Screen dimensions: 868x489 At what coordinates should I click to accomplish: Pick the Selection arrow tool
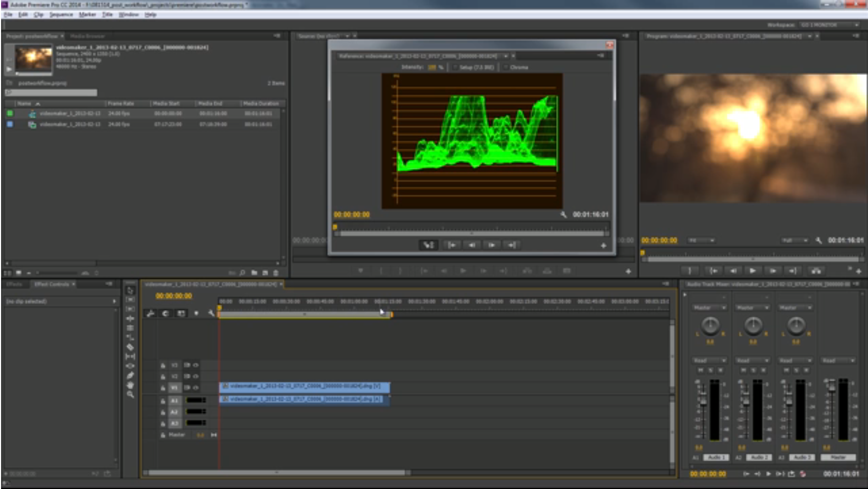pos(130,290)
